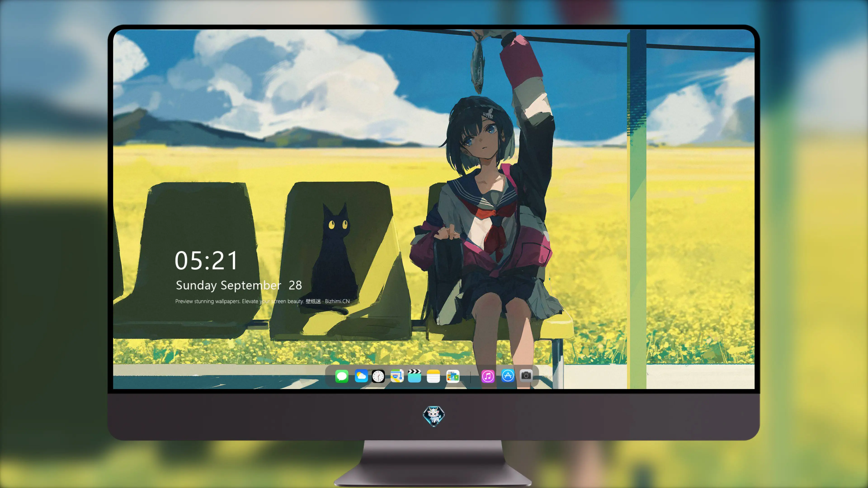868x488 pixels.
Task: Open the Weather app in the dock
Action: (x=361, y=376)
